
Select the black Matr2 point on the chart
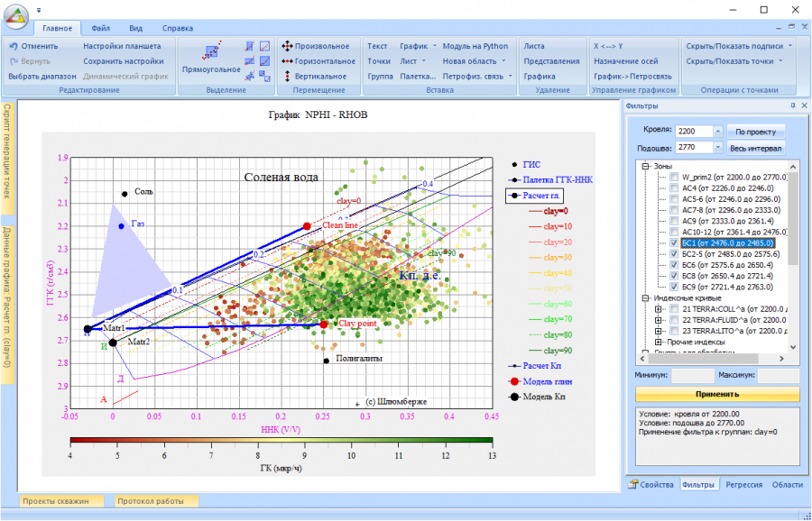(x=113, y=343)
